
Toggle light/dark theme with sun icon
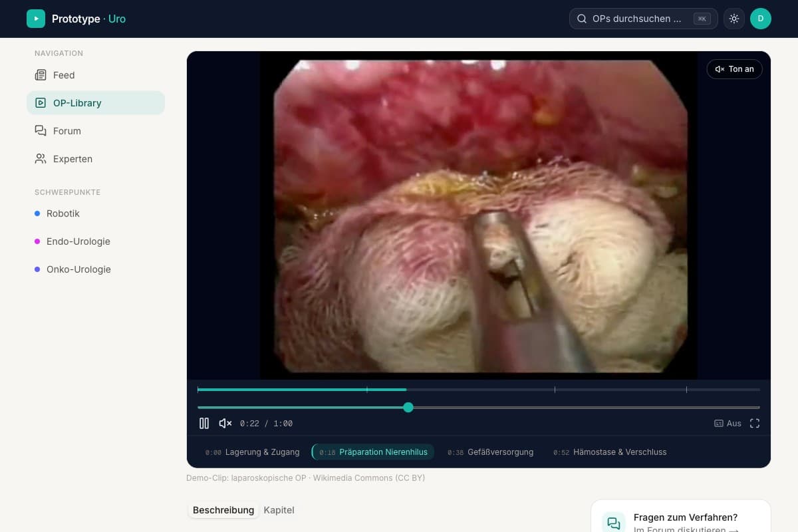[x=733, y=19]
